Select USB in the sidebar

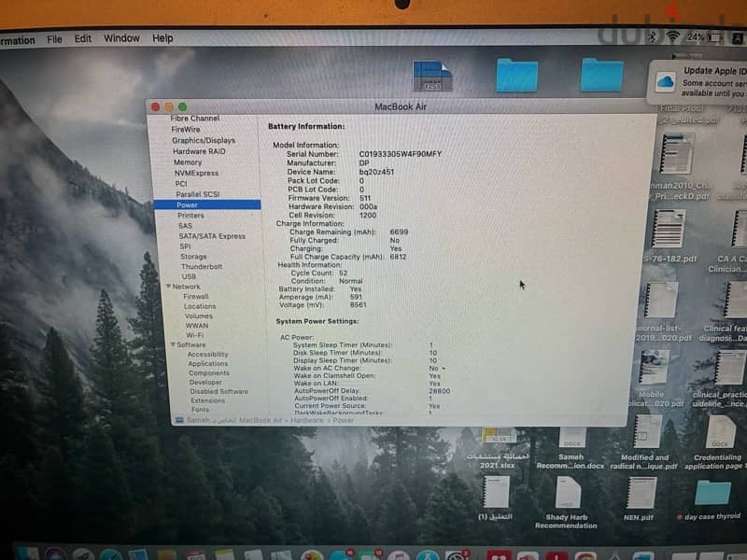click(189, 276)
